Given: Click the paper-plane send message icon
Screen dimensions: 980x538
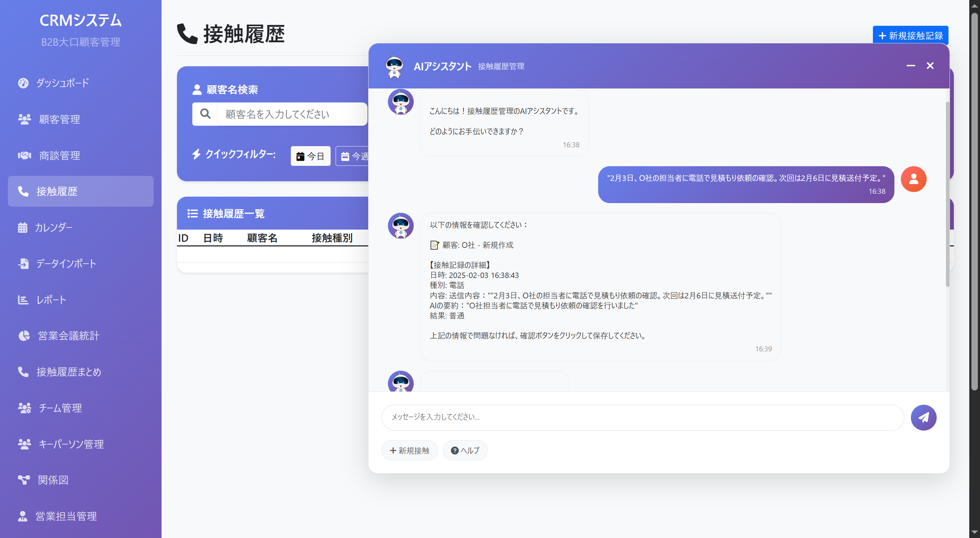Looking at the screenshot, I should 923,417.
